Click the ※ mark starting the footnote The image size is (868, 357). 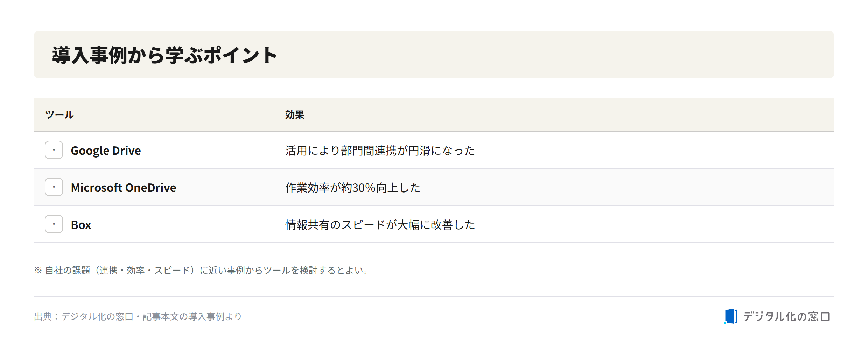38,271
